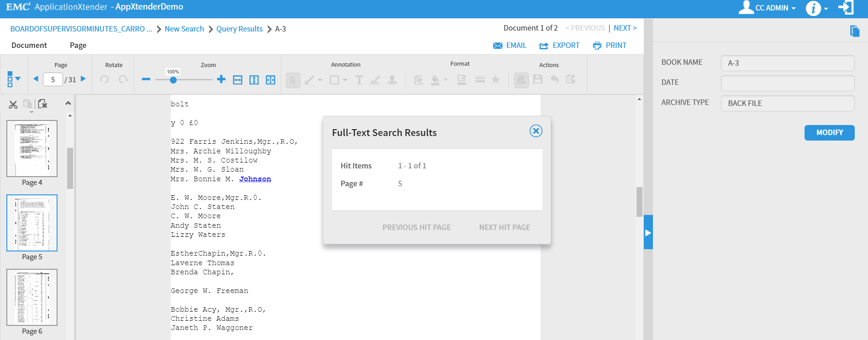The image size is (868, 340).
Task: Undo the last annotation action
Action: pos(554,79)
